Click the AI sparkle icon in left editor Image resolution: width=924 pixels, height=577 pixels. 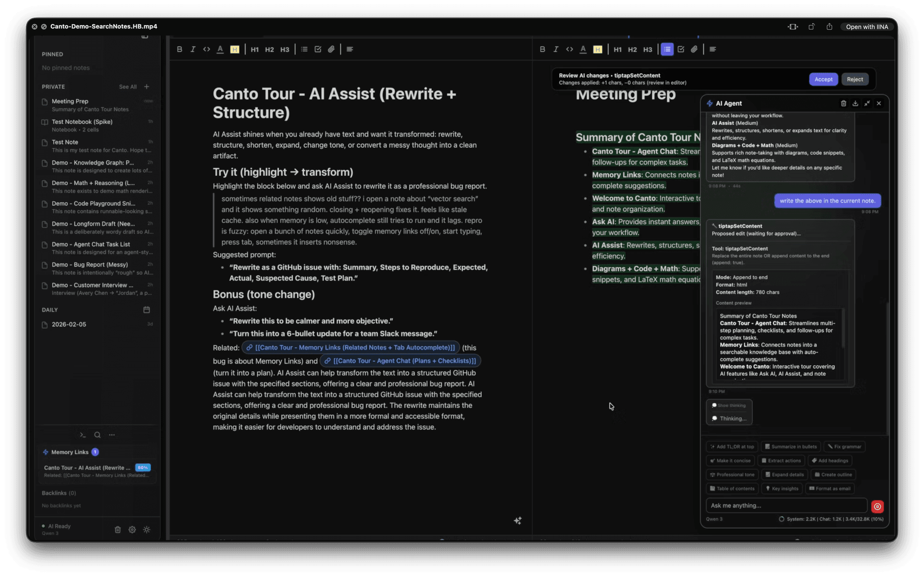click(x=517, y=521)
